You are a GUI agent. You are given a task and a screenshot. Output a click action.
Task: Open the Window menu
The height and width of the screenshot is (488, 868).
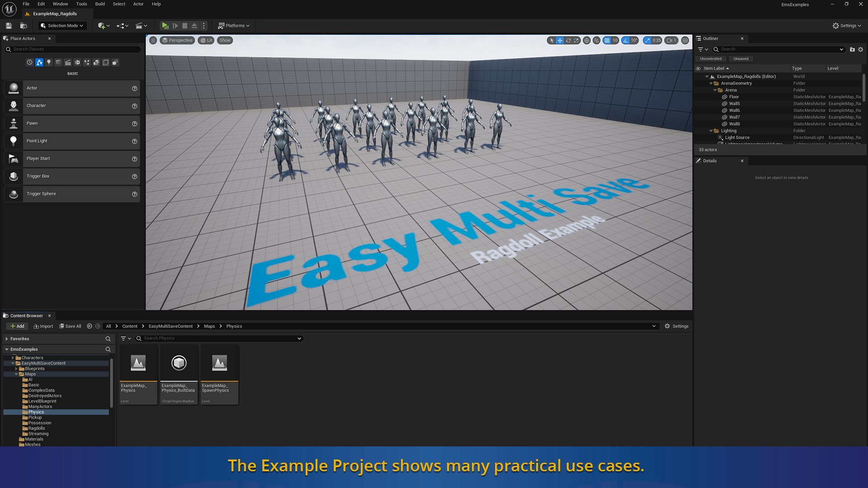click(60, 4)
